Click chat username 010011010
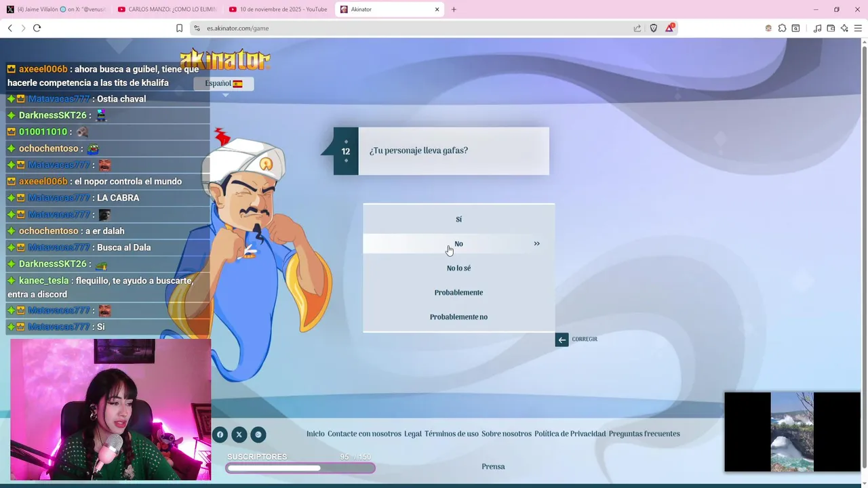The image size is (868, 488). pyautogui.click(x=43, y=131)
